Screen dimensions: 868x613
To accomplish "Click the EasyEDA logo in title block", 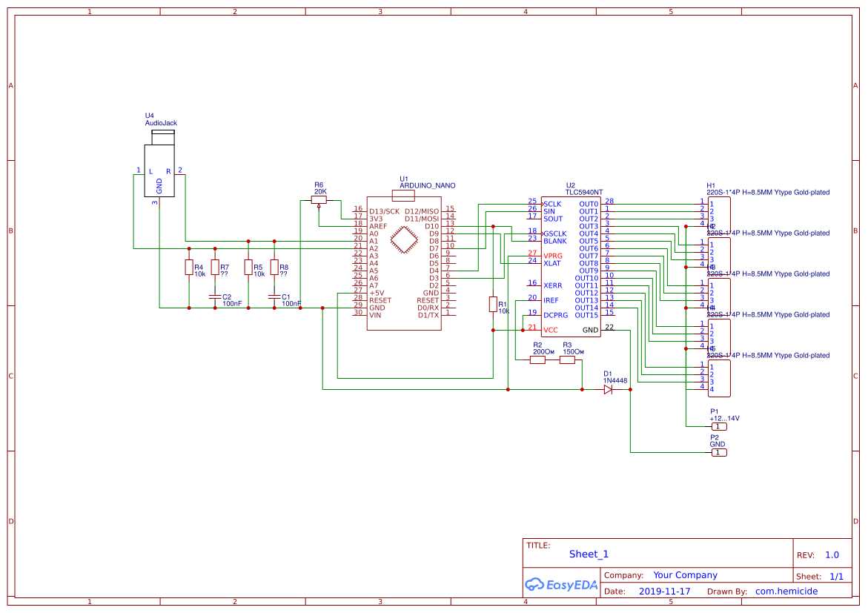I will [x=561, y=585].
